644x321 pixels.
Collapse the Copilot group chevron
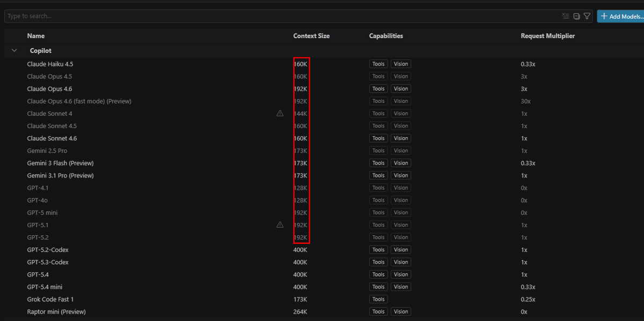point(14,50)
